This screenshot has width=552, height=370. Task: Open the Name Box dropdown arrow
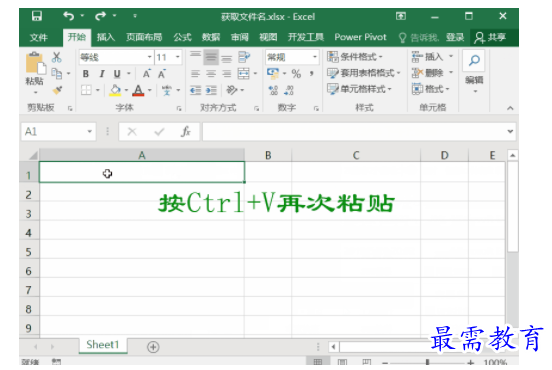89,132
